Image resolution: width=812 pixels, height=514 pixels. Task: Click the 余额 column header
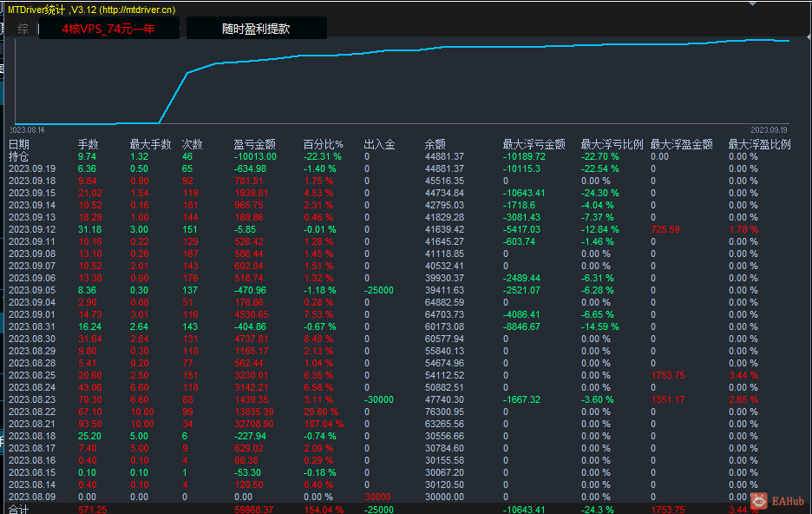(x=435, y=144)
